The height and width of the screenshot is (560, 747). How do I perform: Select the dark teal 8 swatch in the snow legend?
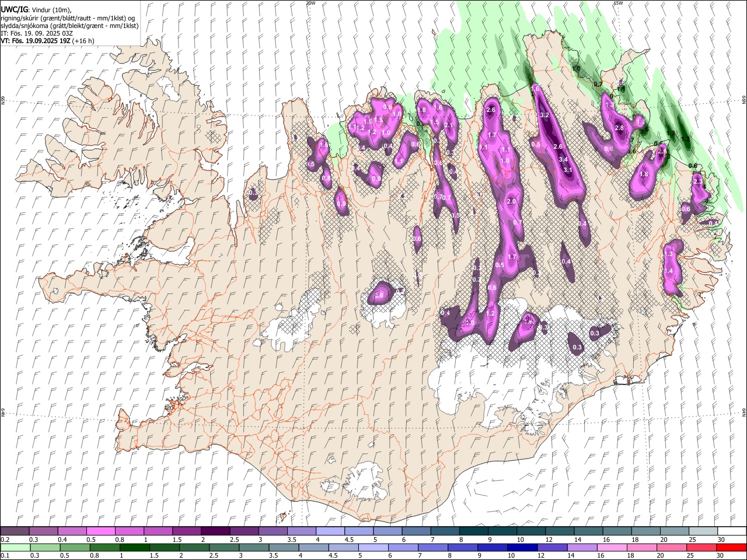click(473, 531)
